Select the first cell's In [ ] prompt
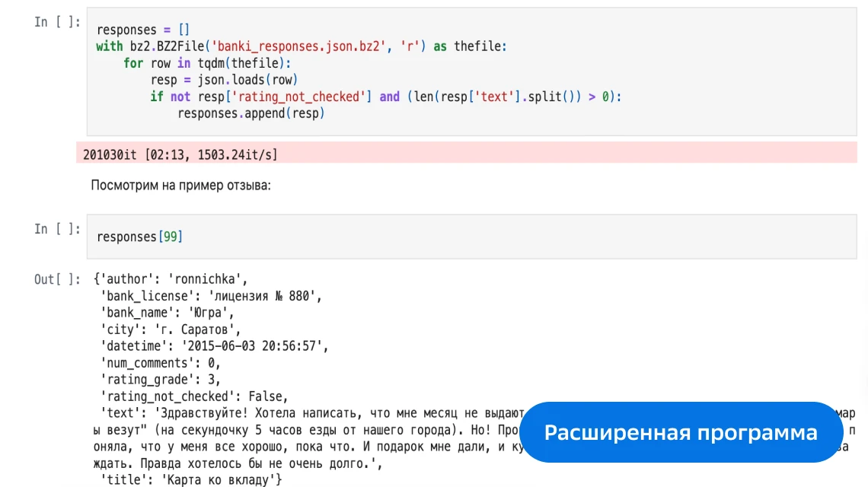The image size is (868, 487). pyautogui.click(x=57, y=22)
